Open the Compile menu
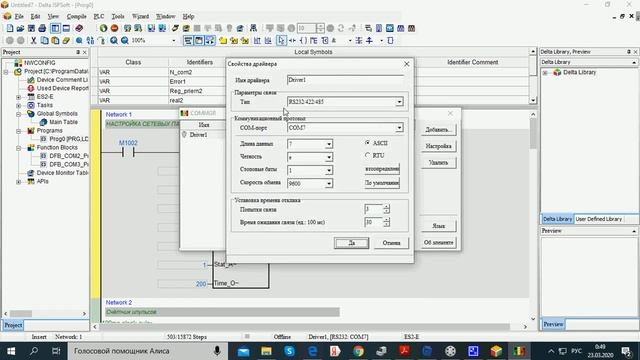The width and height of the screenshot is (640, 360). click(x=76, y=16)
